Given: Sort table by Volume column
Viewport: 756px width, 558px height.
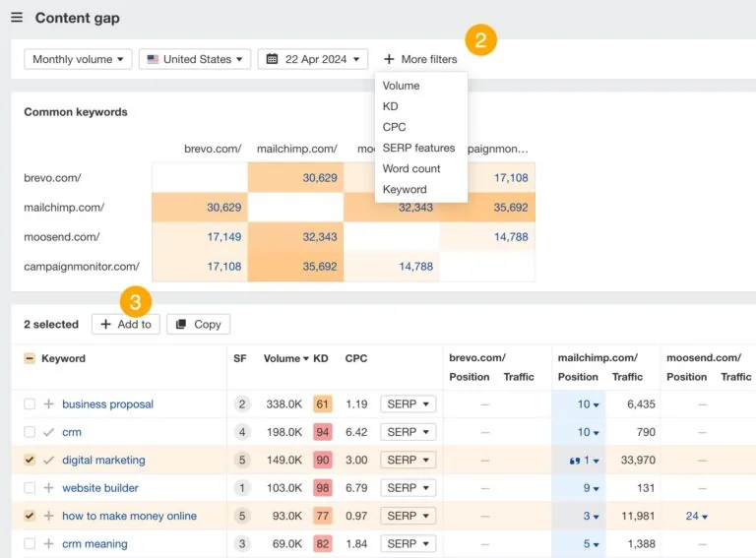Looking at the screenshot, I should (x=285, y=358).
